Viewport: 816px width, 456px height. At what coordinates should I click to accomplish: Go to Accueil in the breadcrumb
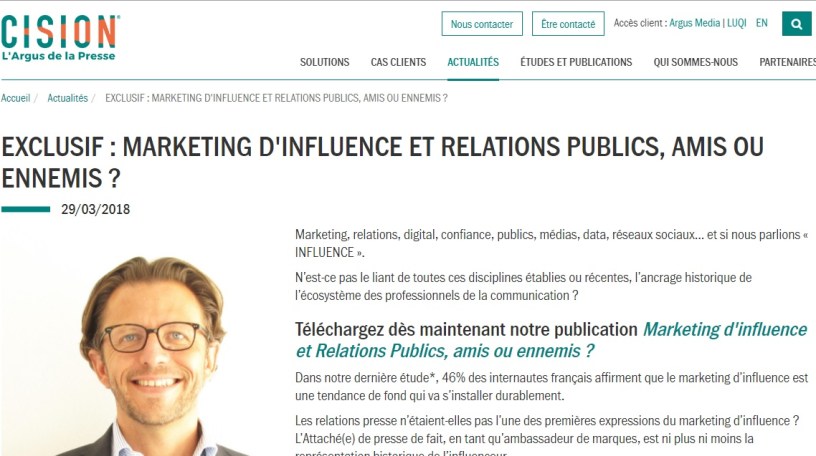(x=15, y=98)
